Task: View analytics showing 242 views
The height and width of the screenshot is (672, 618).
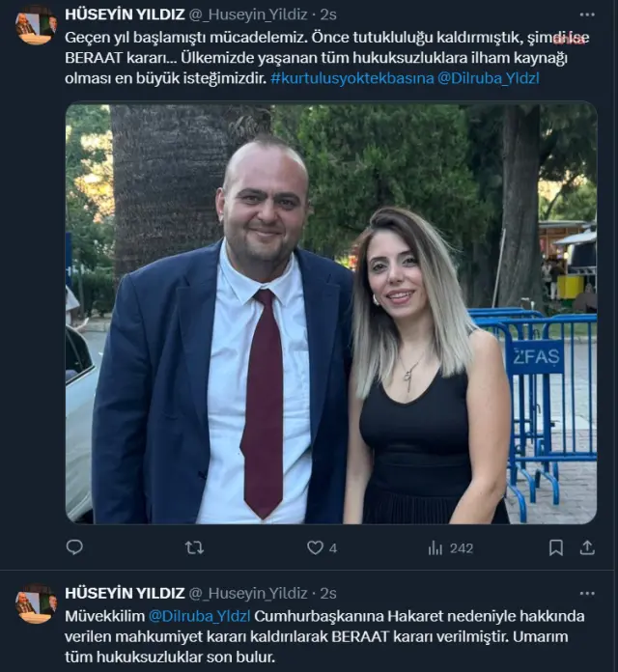Action: pos(450,548)
